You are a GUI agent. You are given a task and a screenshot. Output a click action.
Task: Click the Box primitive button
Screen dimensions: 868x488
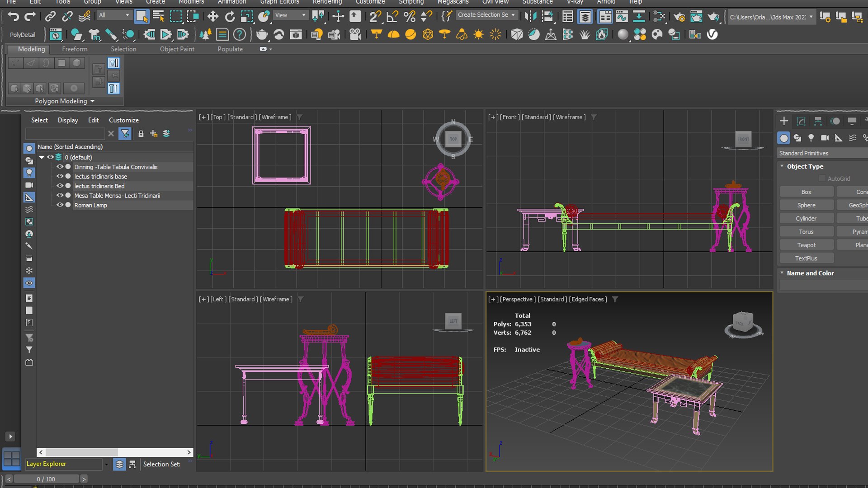point(806,192)
